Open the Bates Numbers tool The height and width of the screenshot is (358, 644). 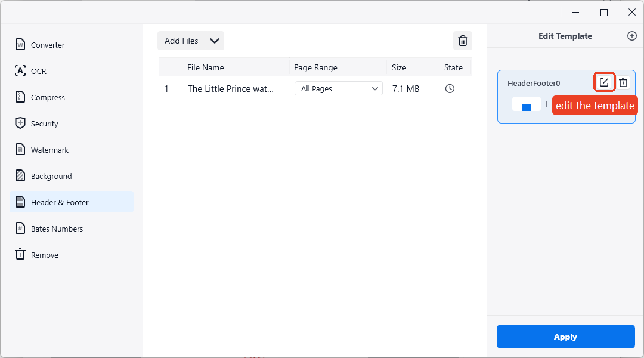[57, 229]
